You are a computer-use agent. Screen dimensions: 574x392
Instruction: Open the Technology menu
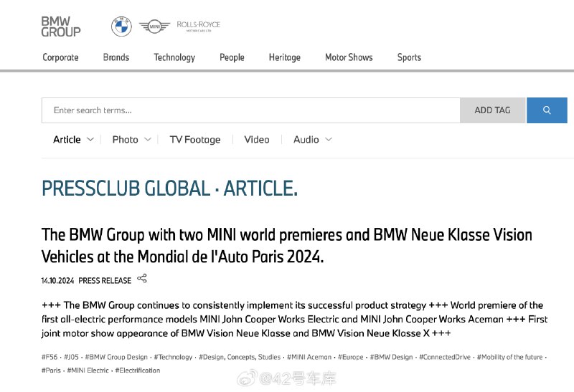(x=174, y=57)
